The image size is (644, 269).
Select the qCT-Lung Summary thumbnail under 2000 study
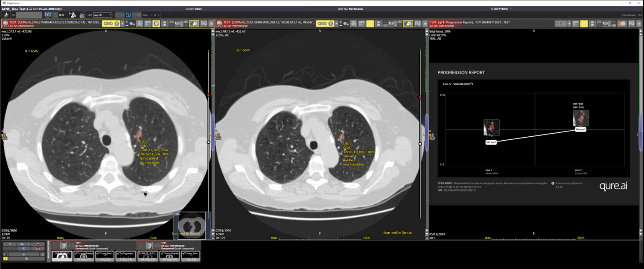click(104, 256)
